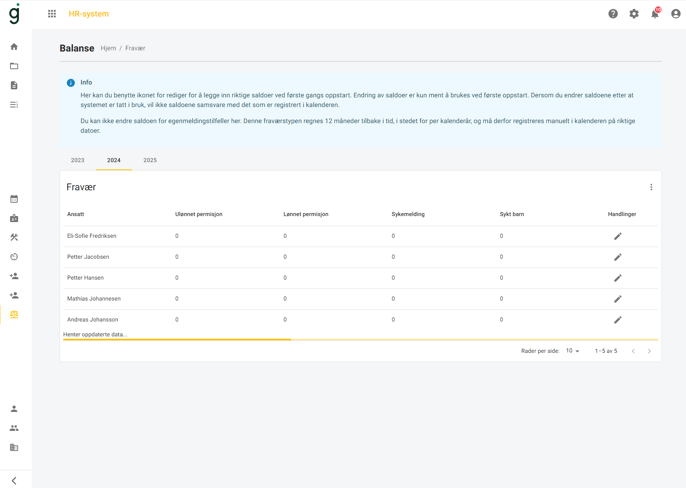Open the rows per page dropdown
Viewport: 686px width, 488px height.
(x=572, y=351)
